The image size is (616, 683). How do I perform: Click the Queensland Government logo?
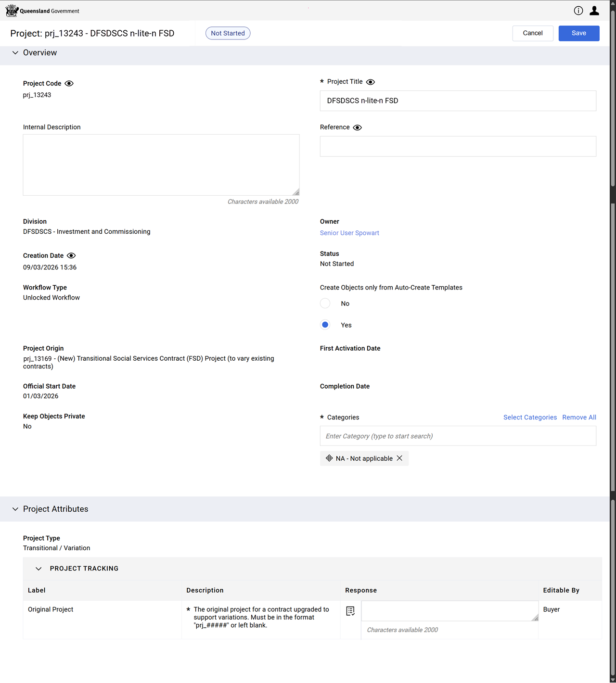pyautogui.click(x=42, y=11)
